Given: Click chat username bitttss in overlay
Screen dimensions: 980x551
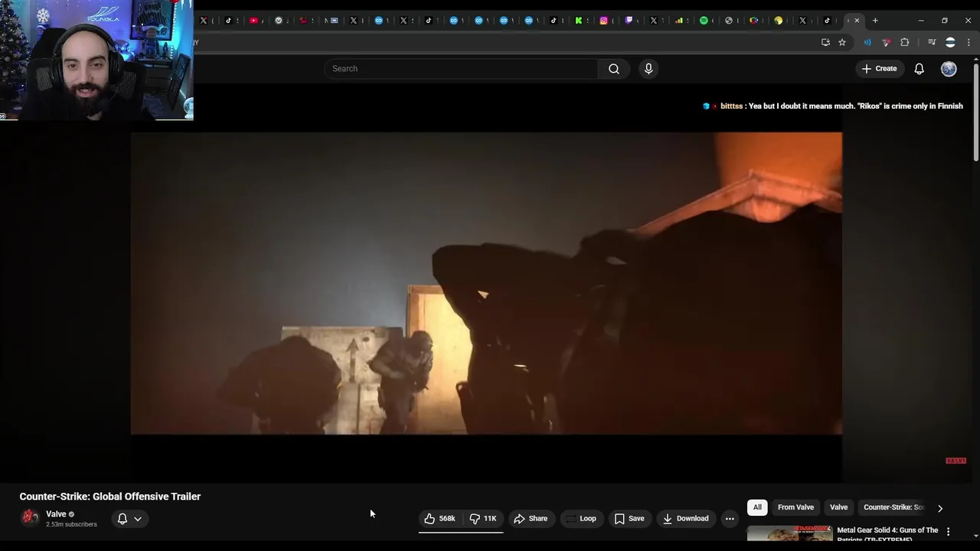Looking at the screenshot, I should pyautogui.click(x=731, y=106).
